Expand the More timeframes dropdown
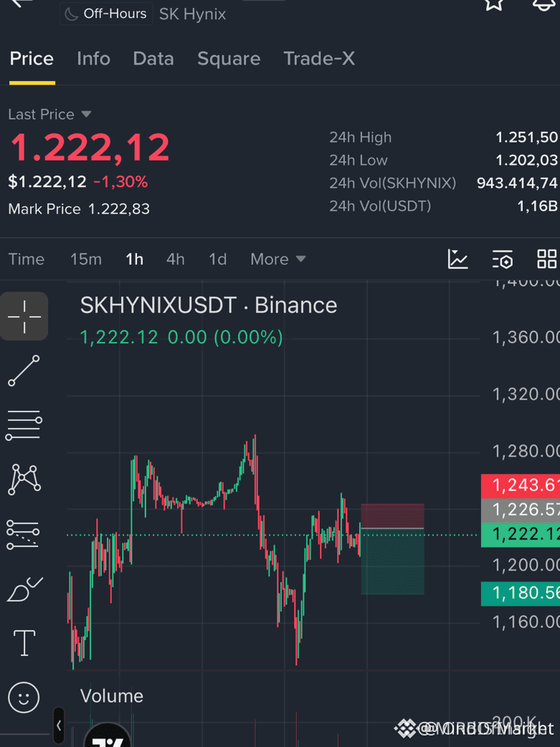Screen dimensions: 560x747 pyautogui.click(x=278, y=260)
